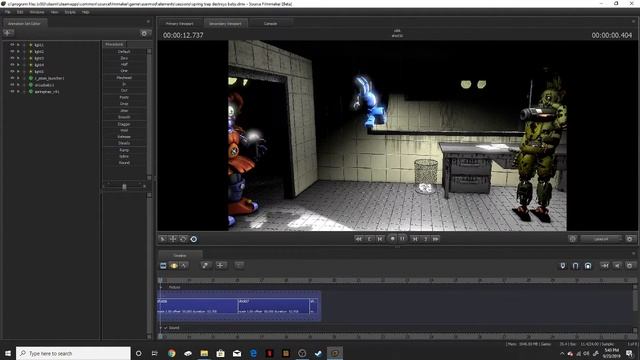Jump to last frame in playback controls
This screenshot has height=360, width=640.
point(436,239)
